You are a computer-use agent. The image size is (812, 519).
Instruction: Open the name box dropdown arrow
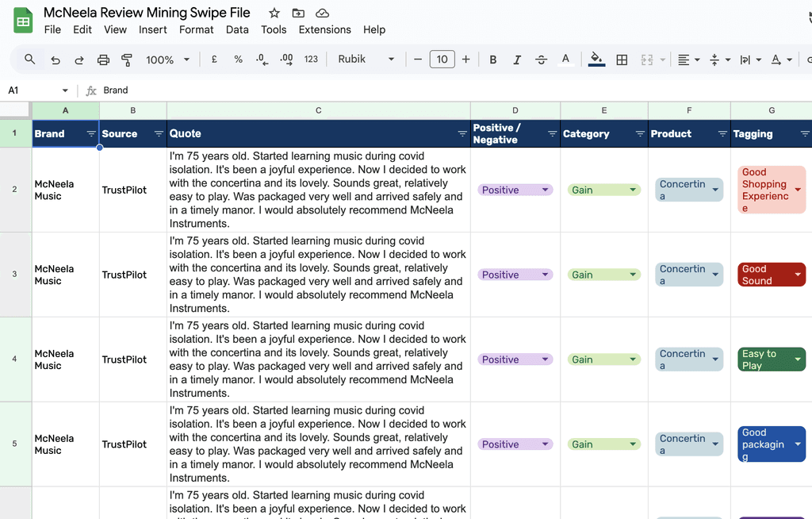(x=65, y=90)
